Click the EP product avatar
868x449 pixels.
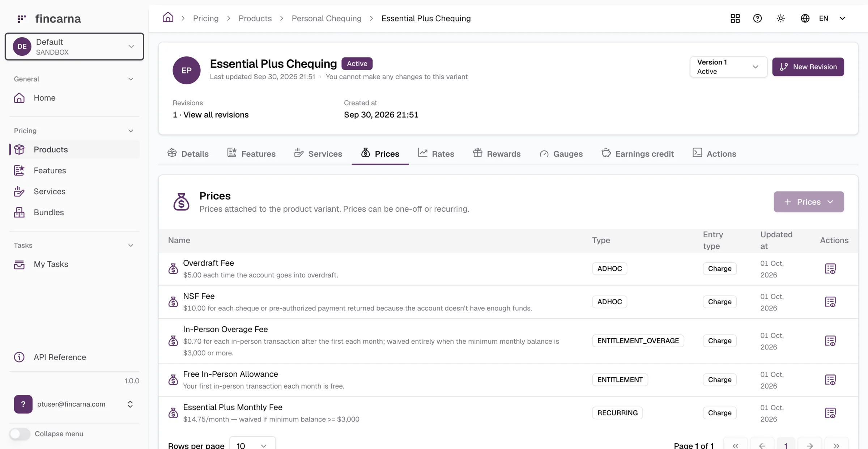[x=187, y=70]
